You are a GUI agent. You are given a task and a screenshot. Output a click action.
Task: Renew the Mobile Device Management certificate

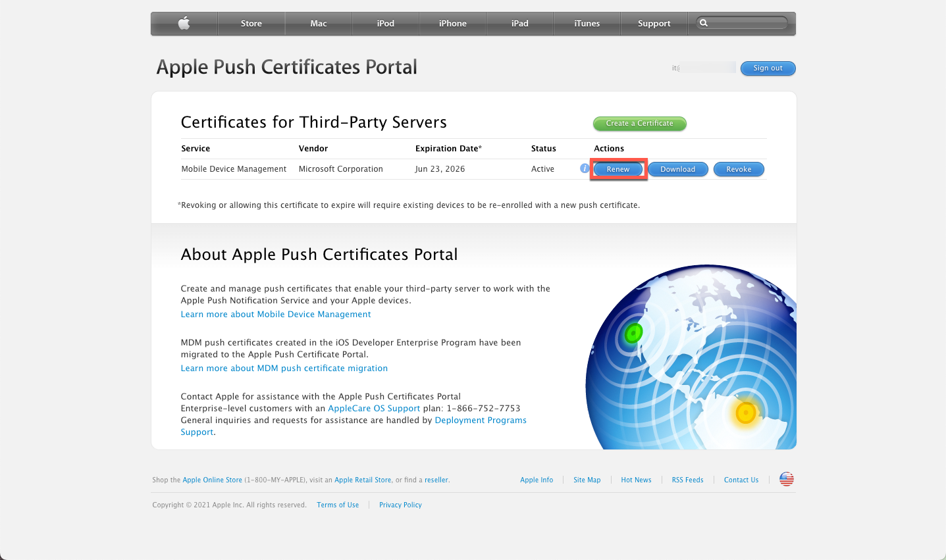[618, 169]
